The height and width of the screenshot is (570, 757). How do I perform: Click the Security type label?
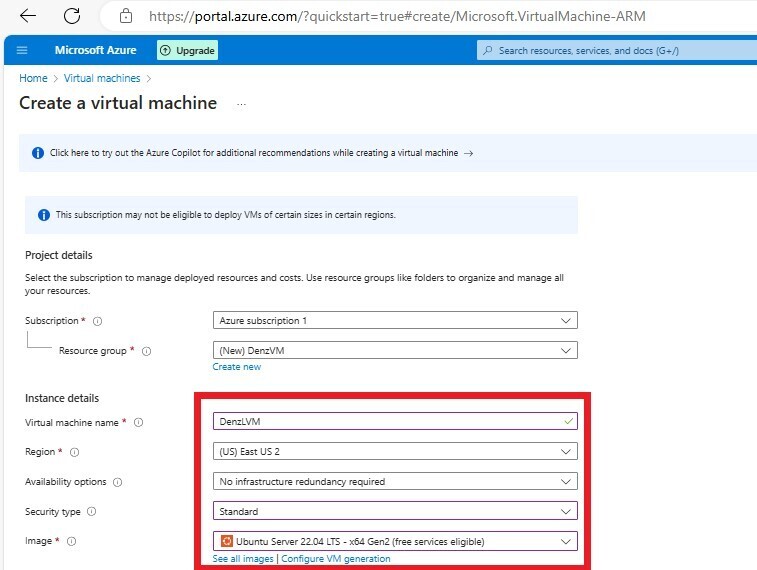coord(53,512)
